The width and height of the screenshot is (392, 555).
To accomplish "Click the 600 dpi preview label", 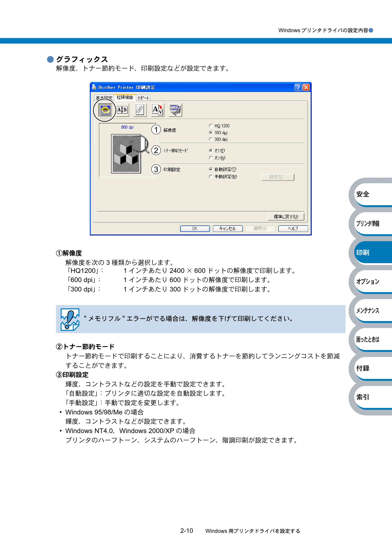I will tap(127, 127).
